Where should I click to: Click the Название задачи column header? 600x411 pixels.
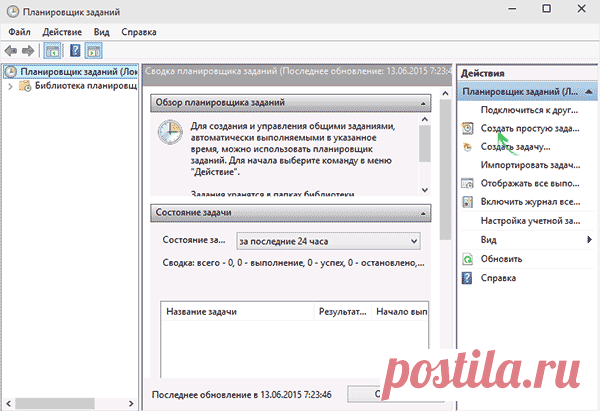[237, 312]
